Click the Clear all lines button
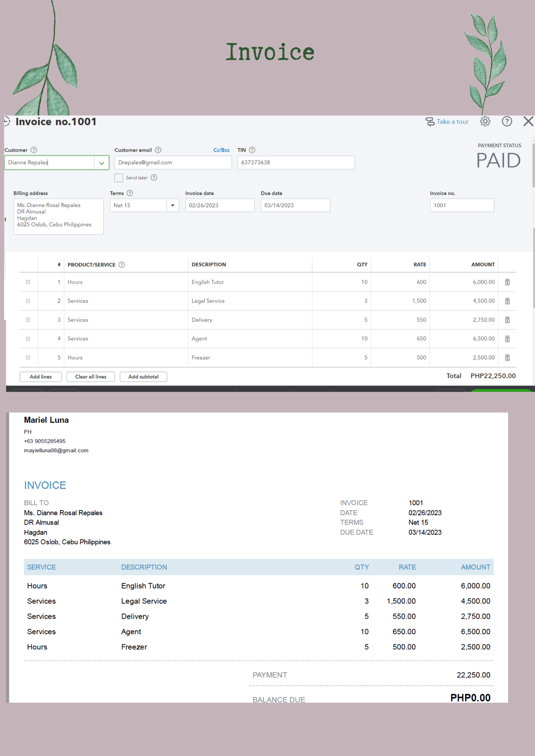 click(x=91, y=377)
